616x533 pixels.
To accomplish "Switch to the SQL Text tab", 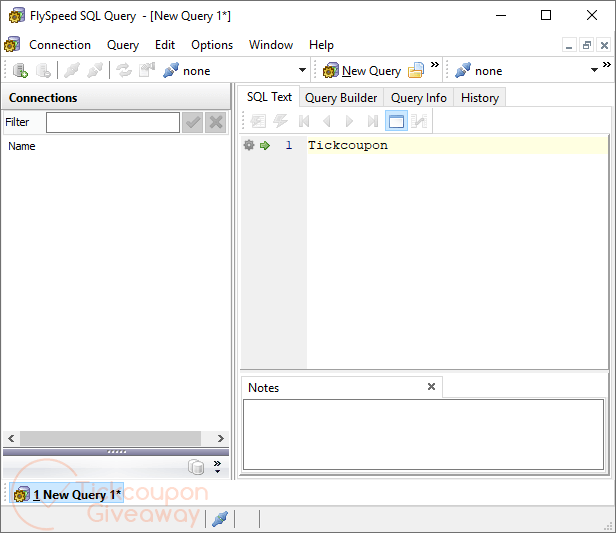I will click(269, 97).
